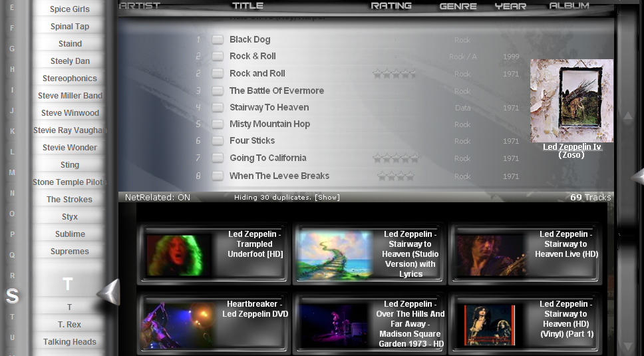Sort tracks by the TITLE column header

click(x=247, y=6)
